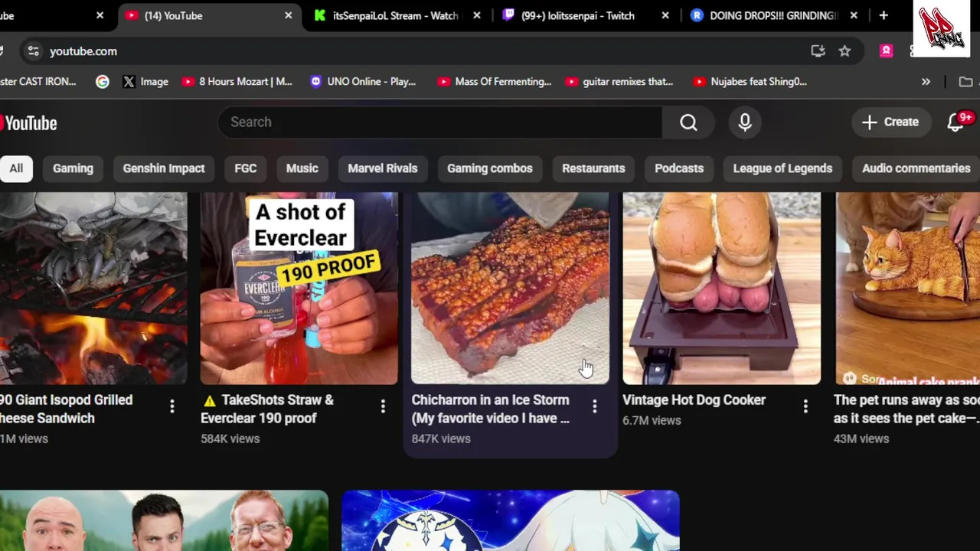Select the Audio commentaries chip

[x=916, y=168]
